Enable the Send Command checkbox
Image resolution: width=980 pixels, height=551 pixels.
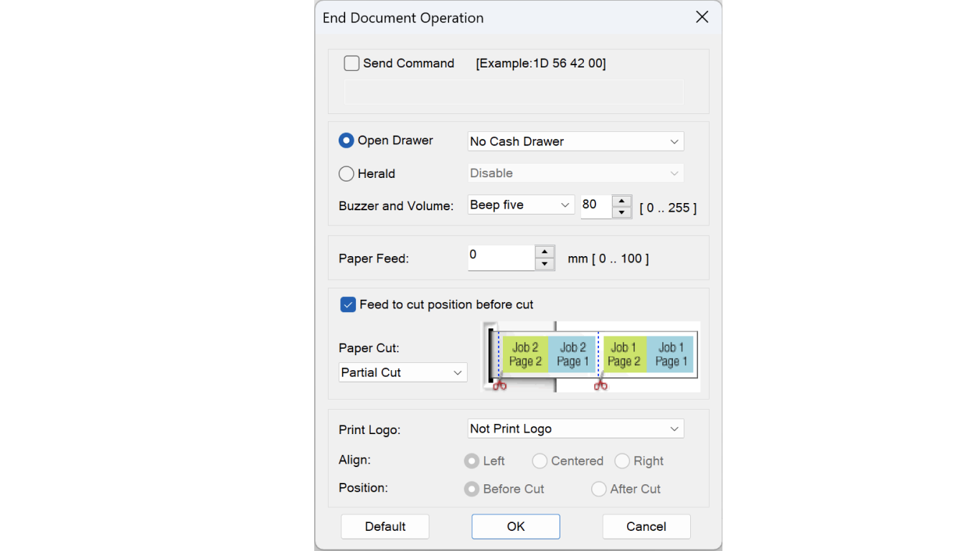click(x=352, y=63)
